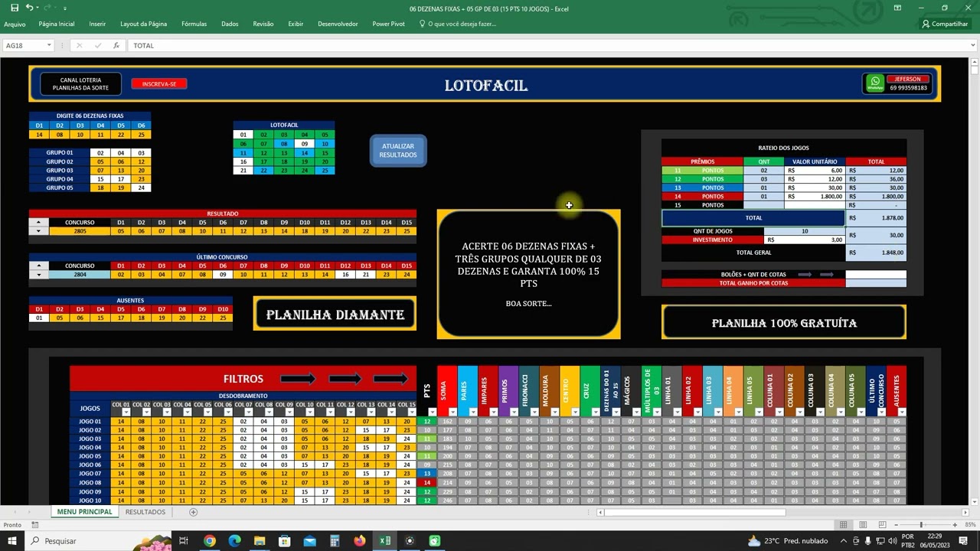
Task: Click the macro record icon in status bar
Action: [34, 525]
